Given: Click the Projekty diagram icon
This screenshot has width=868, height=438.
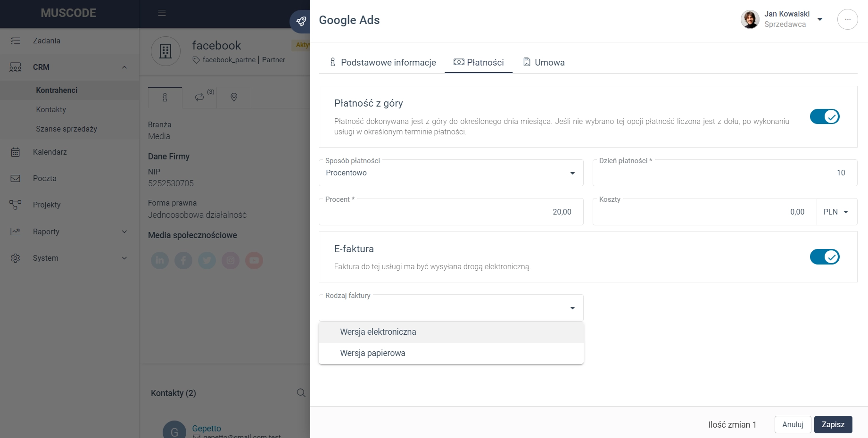Looking at the screenshot, I should click(x=16, y=205).
